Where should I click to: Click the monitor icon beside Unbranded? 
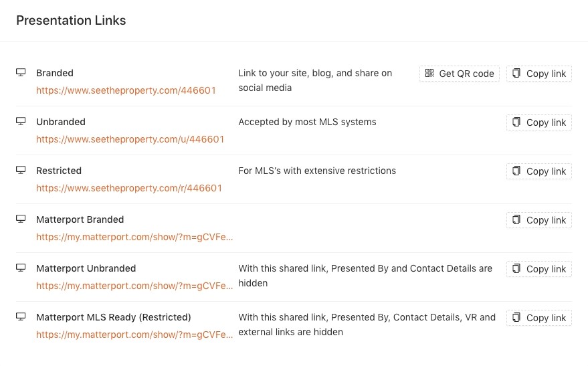pyautogui.click(x=21, y=122)
